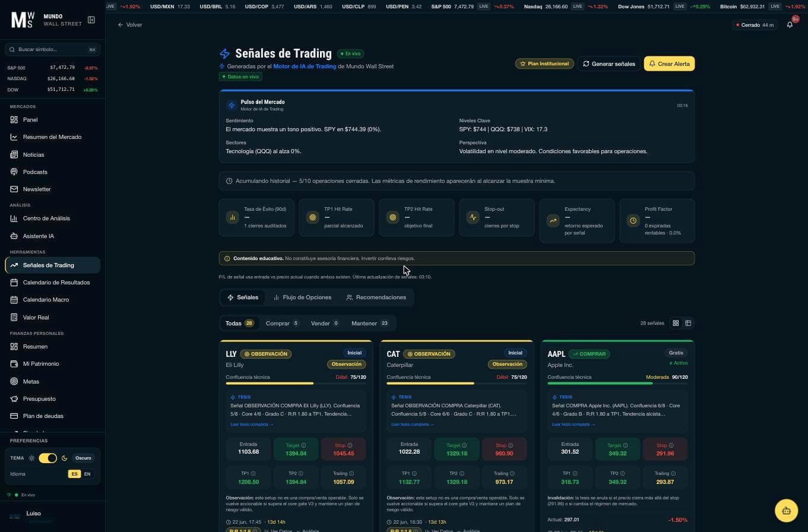Select EN language option

pyautogui.click(x=87, y=474)
